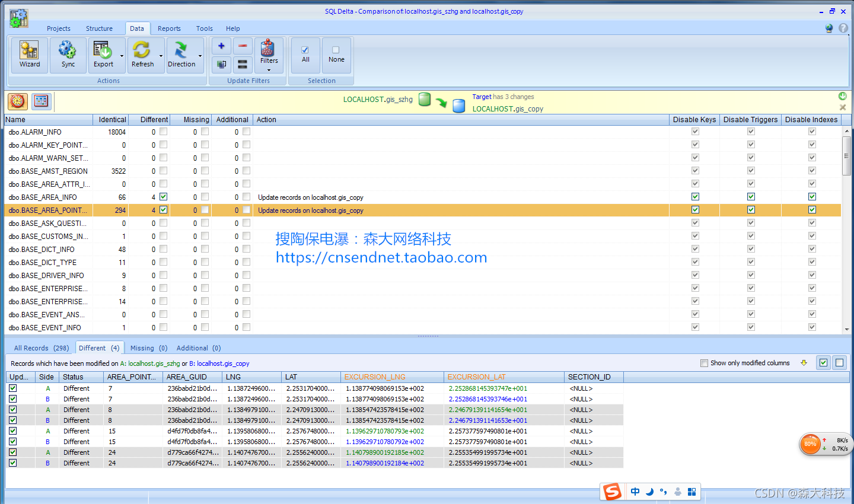Click the update filter icon below the plus

(x=221, y=64)
